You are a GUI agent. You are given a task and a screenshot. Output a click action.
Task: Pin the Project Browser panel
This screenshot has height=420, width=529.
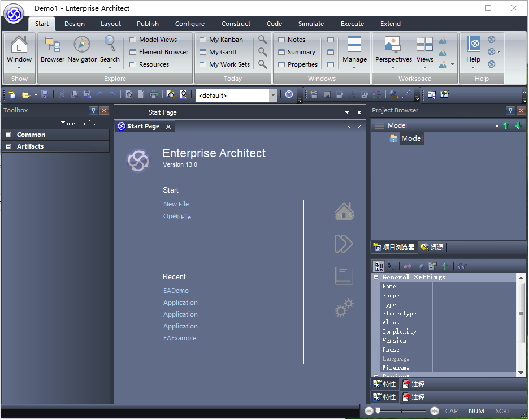(510, 110)
